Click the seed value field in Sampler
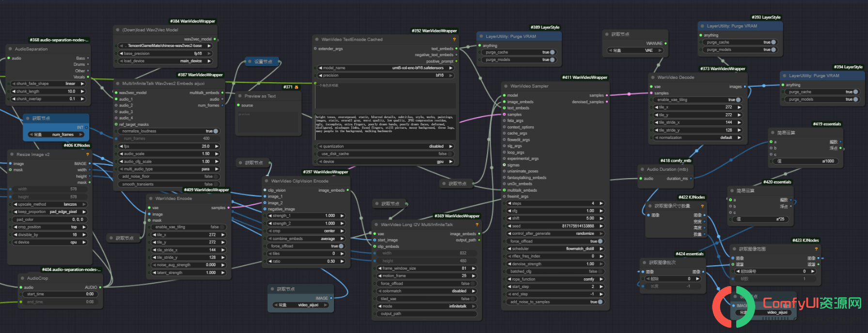The height and width of the screenshot is (333, 868). 555,226
